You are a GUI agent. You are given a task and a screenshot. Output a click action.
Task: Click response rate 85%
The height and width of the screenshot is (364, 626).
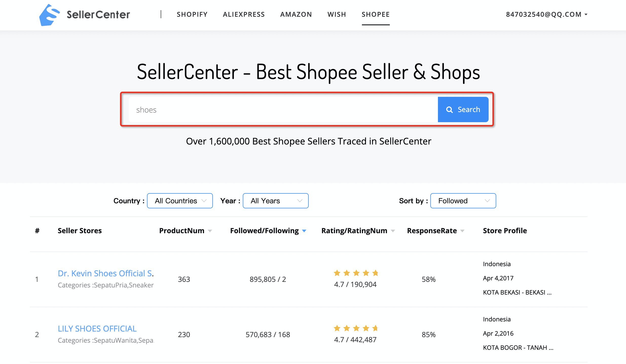429,335
